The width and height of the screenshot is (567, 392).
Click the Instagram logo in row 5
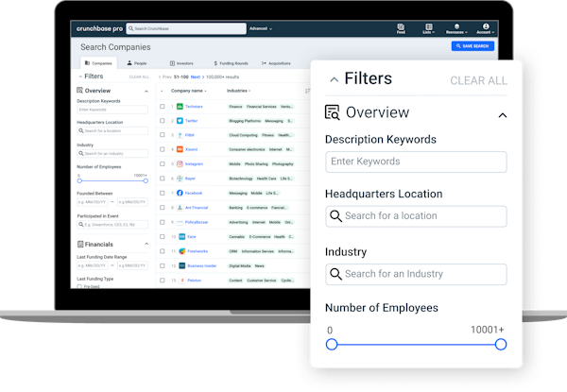[180, 164]
